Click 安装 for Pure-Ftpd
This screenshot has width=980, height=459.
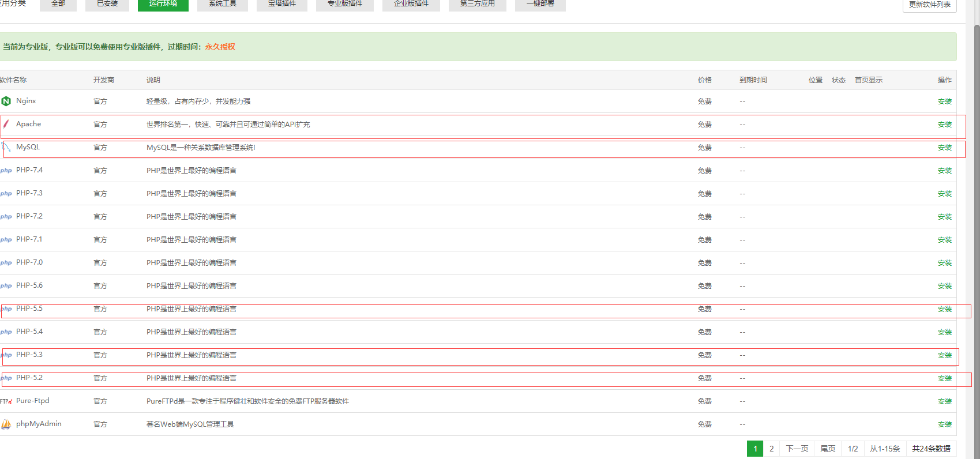coord(945,401)
